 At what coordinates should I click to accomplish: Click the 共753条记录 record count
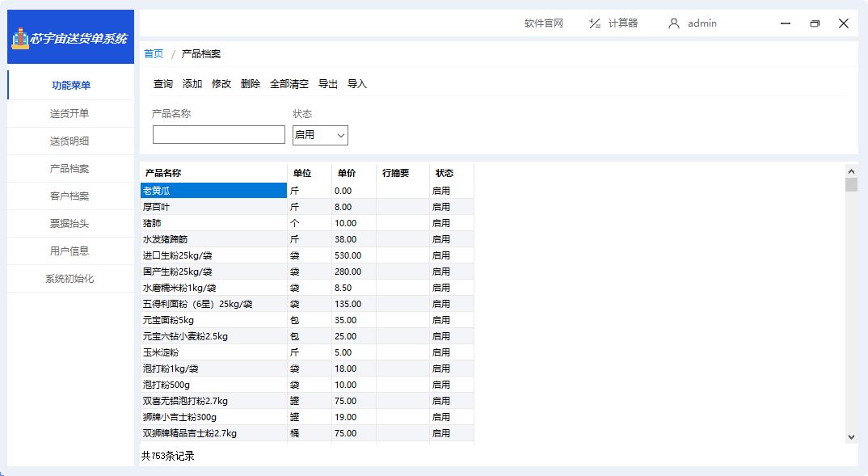(168, 456)
